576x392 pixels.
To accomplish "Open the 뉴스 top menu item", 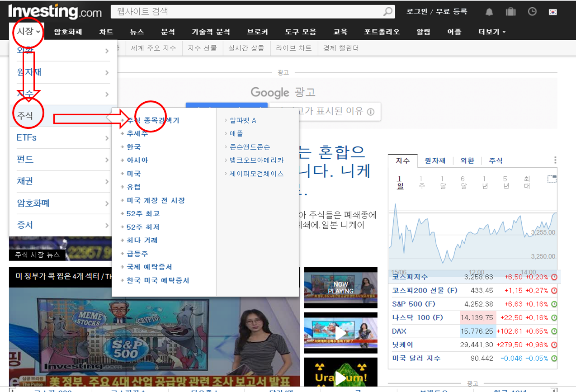I will (x=137, y=32).
